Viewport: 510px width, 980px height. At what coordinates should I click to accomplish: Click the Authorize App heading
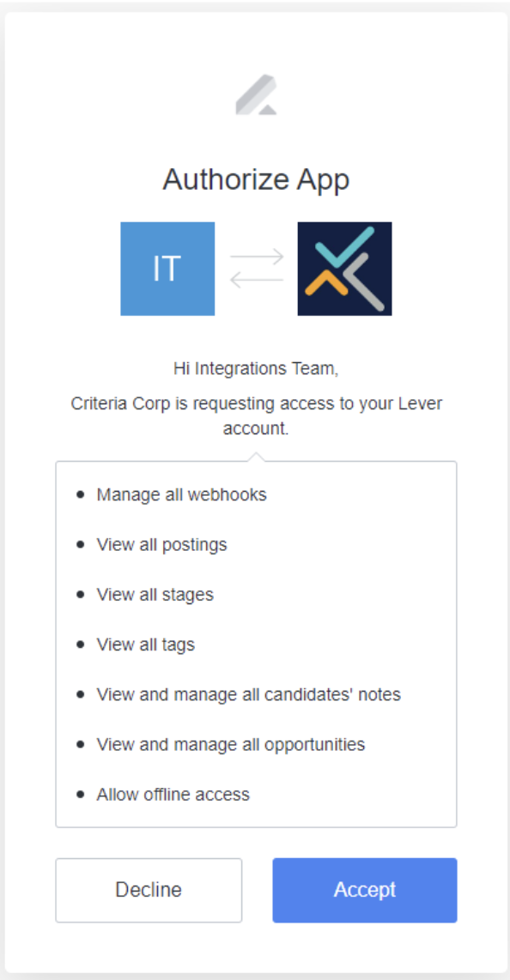[255, 179]
